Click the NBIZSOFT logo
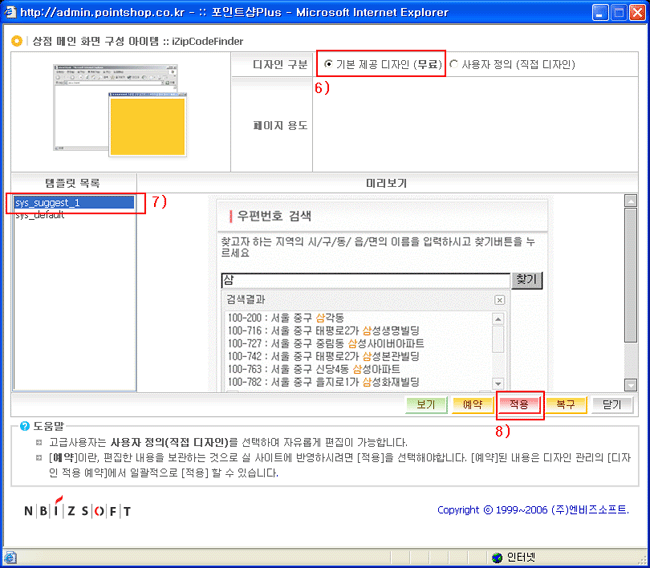Image resolution: width=650 pixels, height=568 pixels. click(x=77, y=510)
